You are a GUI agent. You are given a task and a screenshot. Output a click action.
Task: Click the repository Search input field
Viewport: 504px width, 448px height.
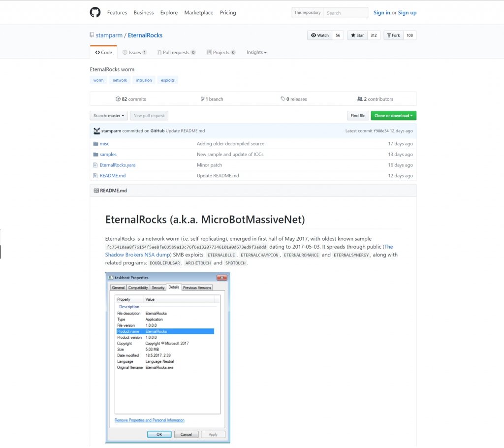click(346, 12)
